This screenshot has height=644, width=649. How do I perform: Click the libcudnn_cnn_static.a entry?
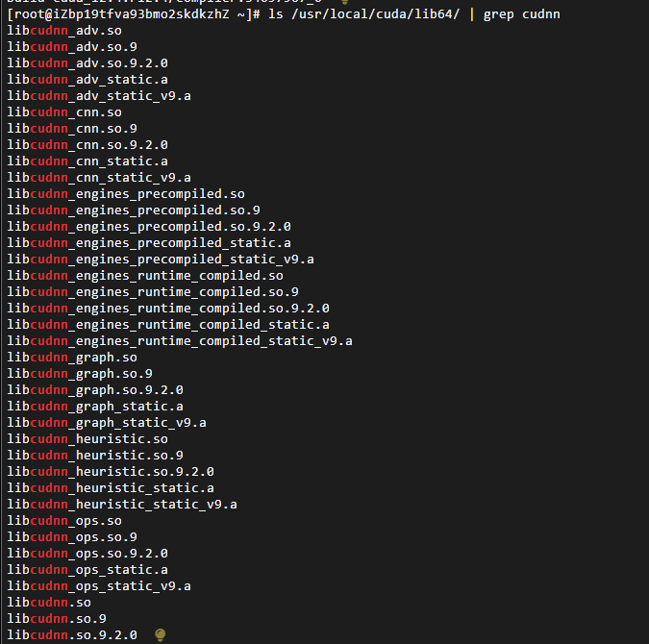(x=87, y=161)
